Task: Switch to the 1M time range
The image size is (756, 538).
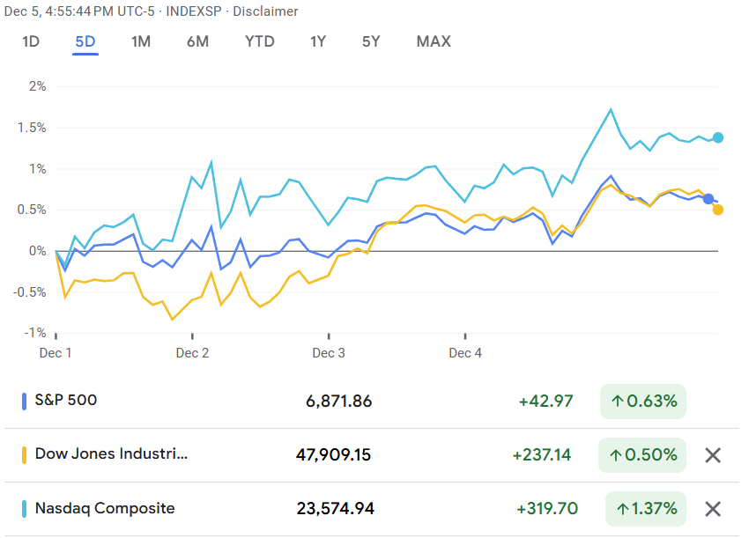Action: pyautogui.click(x=141, y=41)
